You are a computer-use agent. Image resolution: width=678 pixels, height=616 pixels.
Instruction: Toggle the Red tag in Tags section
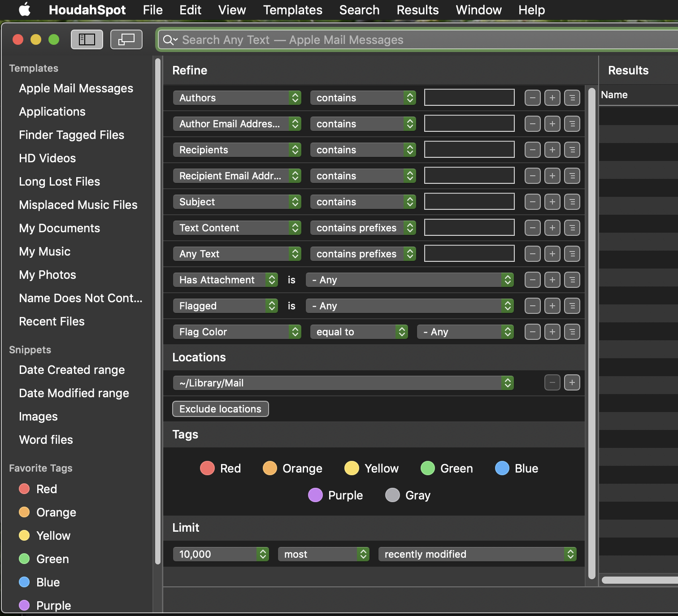point(220,468)
